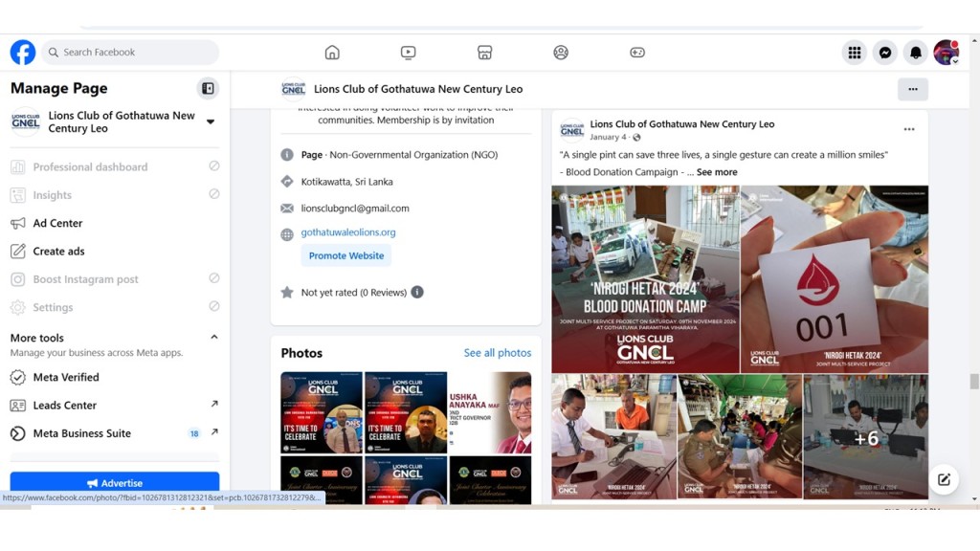
Task: Click the search magnifier icon
Action: pos(54,53)
